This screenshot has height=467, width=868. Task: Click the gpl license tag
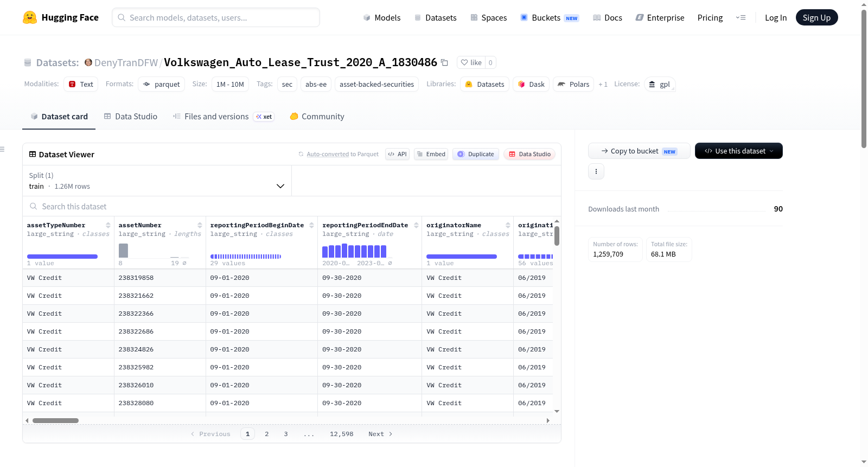click(x=660, y=84)
